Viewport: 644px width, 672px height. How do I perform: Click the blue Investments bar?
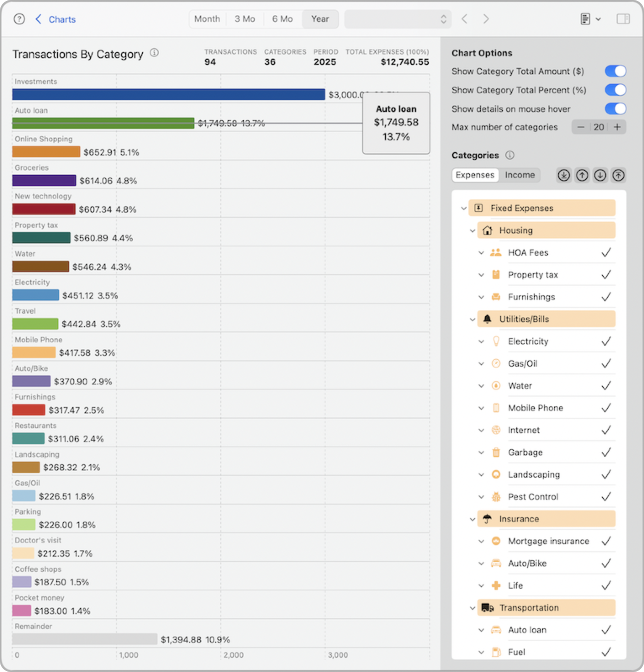pos(168,95)
